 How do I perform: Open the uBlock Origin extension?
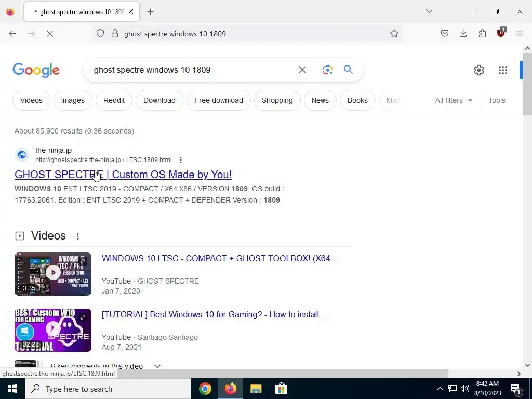point(501,33)
